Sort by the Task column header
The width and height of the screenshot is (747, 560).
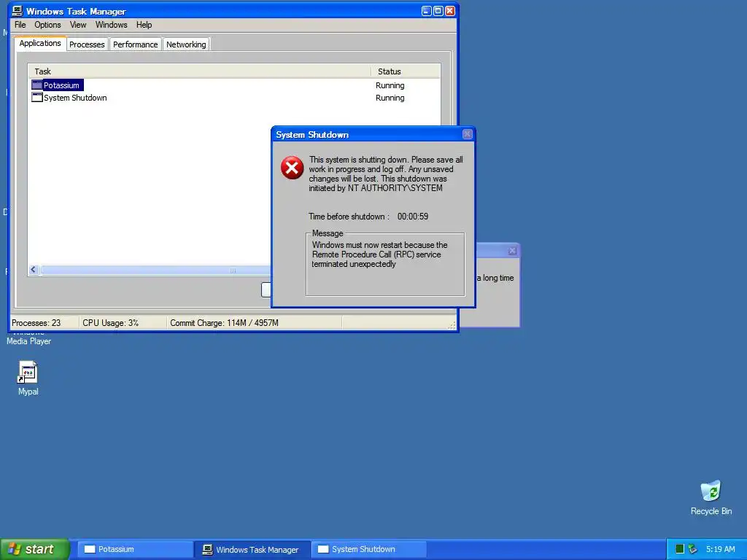click(x=199, y=71)
